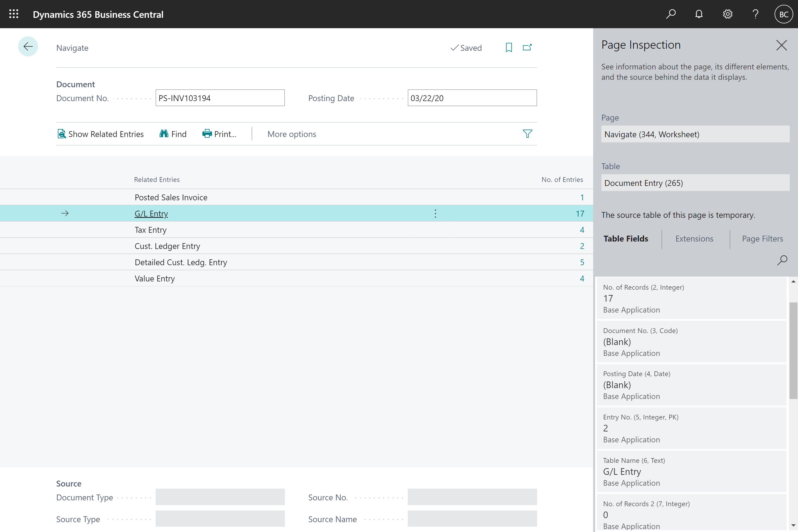Click the Posting Date input field
The width and height of the screenshot is (798, 532).
(x=472, y=98)
